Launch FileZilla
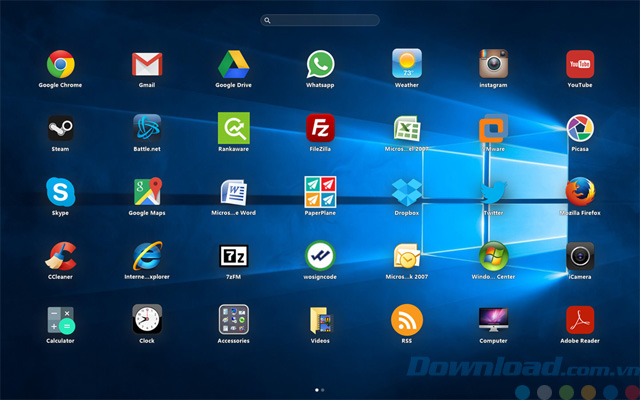 tap(320, 128)
